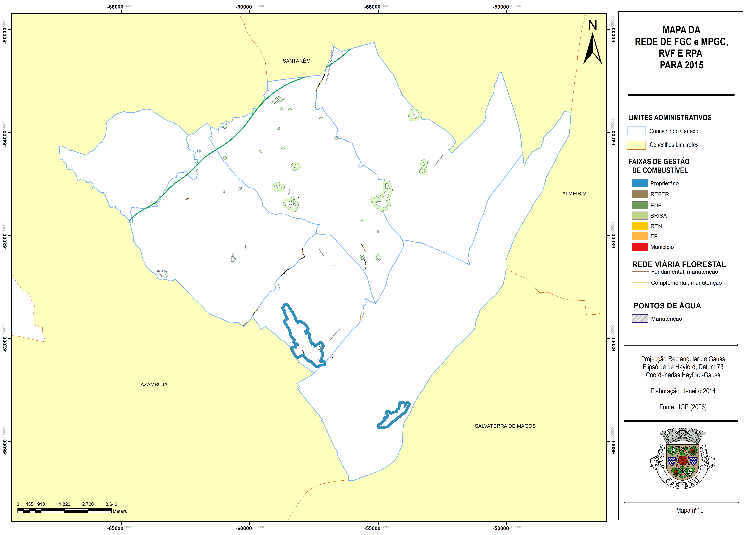
Task: Click "Elaboração: Janeiro 2014" text
Action: click(683, 391)
